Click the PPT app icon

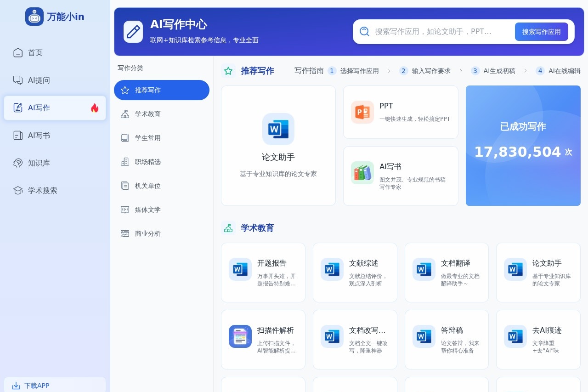click(362, 112)
